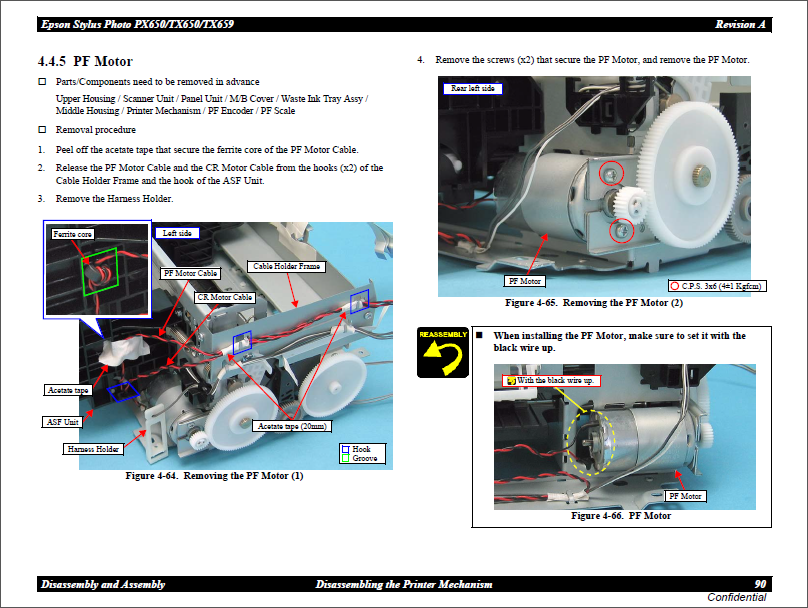Click the square bullet beside Parts/Components

42,82
